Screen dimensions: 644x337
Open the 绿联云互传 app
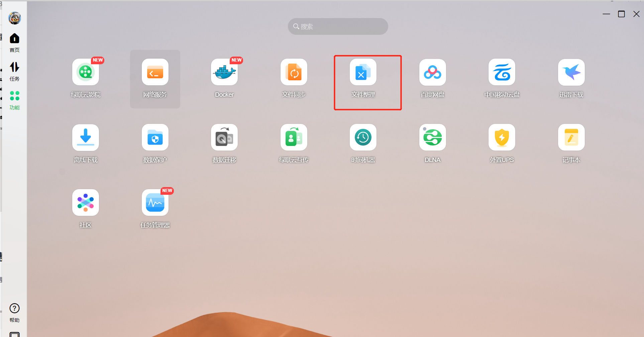click(x=294, y=137)
